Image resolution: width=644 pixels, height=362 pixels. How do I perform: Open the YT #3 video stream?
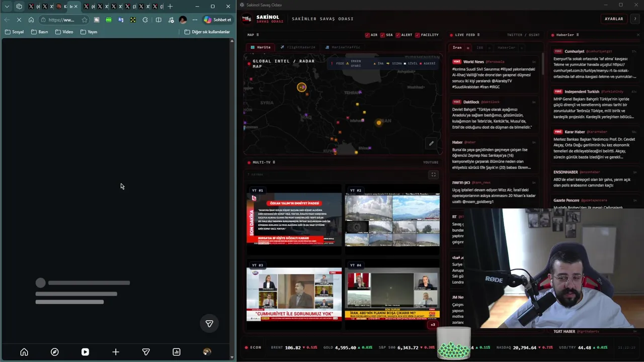(x=294, y=295)
